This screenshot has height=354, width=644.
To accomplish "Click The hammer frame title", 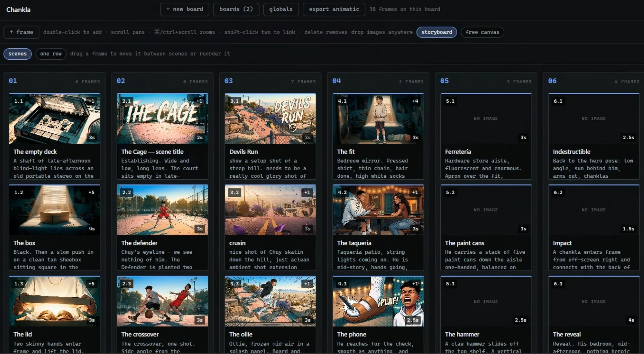I will click(462, 334).
